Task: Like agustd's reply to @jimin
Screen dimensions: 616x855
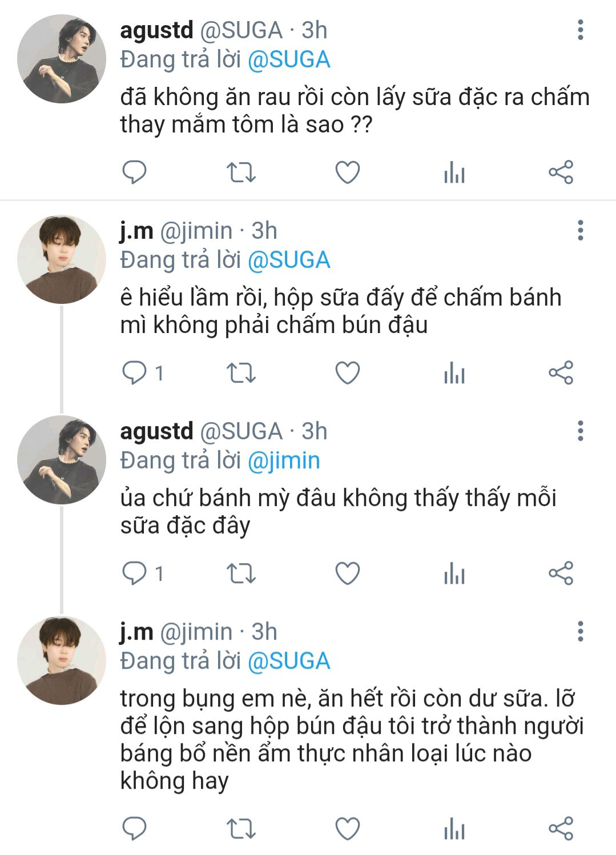Action: (x=347, y=573)
